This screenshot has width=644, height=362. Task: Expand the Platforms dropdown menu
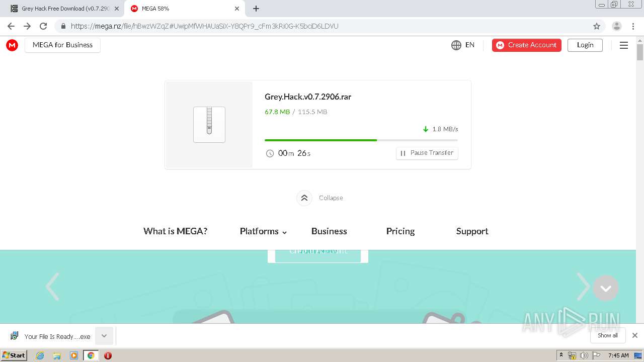[263, 231]
